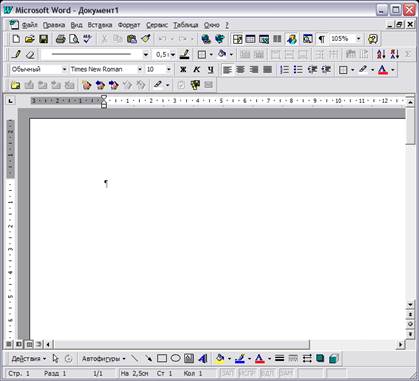The image size is (419, 381).
Task: Toggle the show paragraph marks ¶ button
Action: [321, 39]
